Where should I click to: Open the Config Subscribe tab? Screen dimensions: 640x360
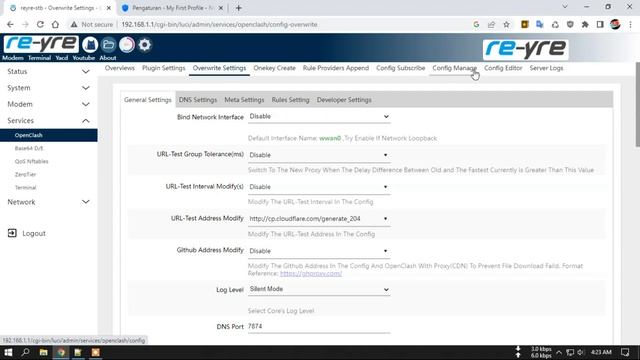click(x=400, y=68)
